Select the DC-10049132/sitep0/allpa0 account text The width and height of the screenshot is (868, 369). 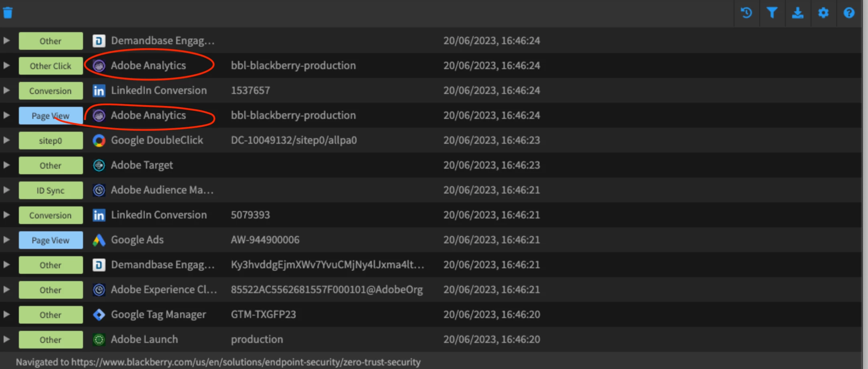294,140
